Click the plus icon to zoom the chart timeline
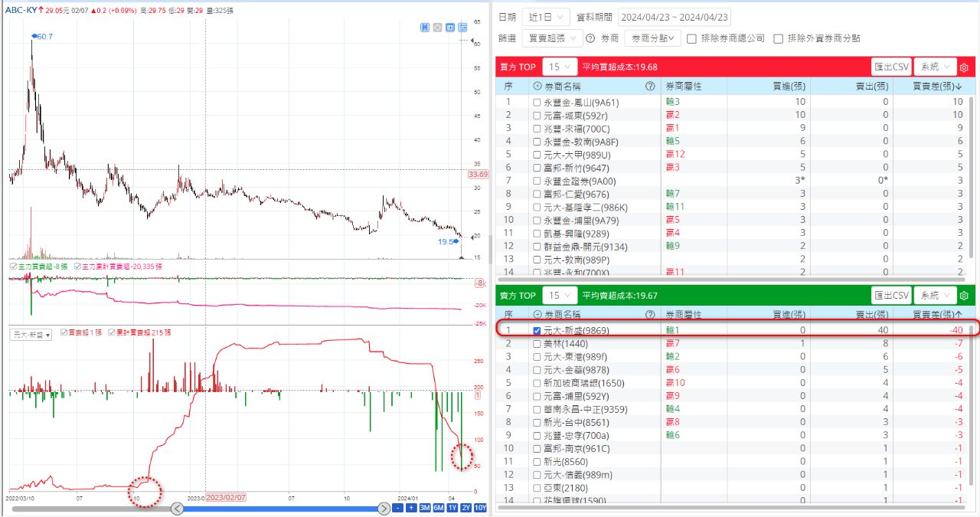The width and height of the screenshot is (980, 517). click(x=410, y=507)
